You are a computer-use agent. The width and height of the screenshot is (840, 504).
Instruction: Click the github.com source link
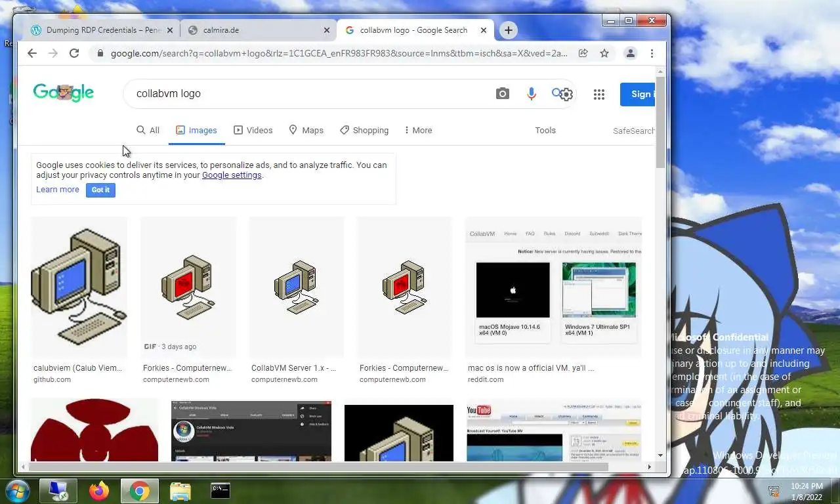click(x=52, y=380)
